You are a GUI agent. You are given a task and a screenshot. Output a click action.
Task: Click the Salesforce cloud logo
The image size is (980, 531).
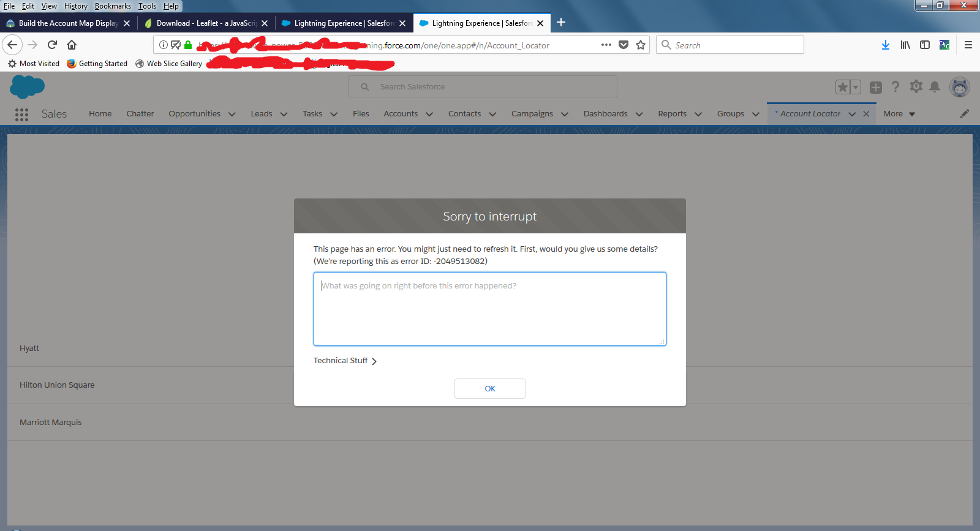(27, 86)
